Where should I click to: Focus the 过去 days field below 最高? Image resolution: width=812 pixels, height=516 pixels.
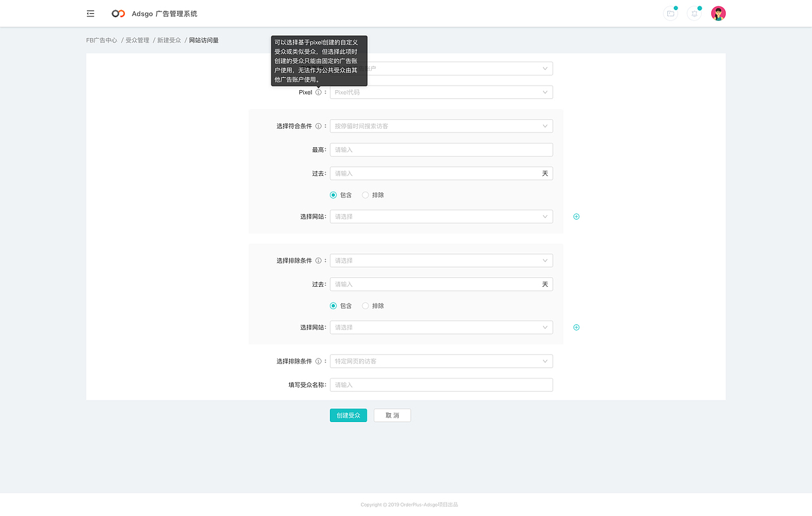(442, 173)
